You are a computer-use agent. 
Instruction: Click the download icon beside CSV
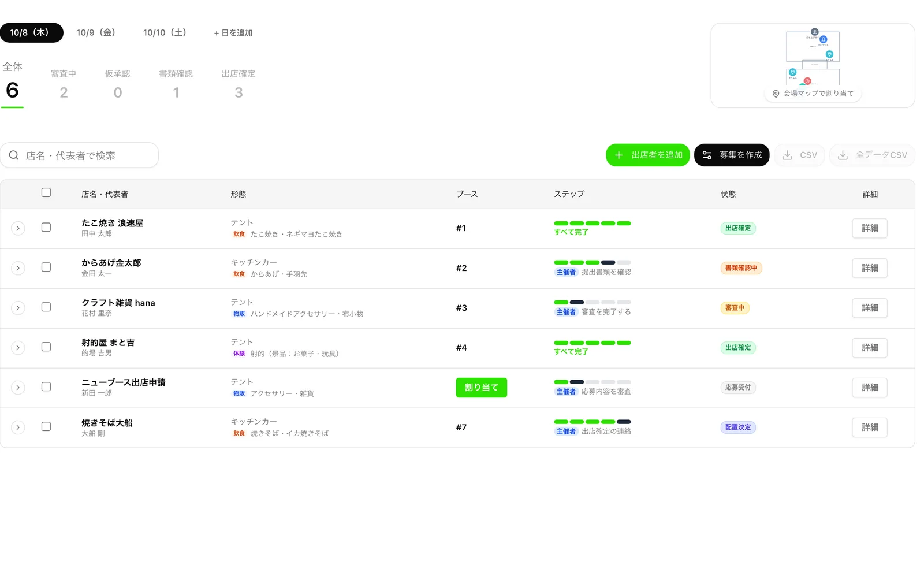[787, 155]
